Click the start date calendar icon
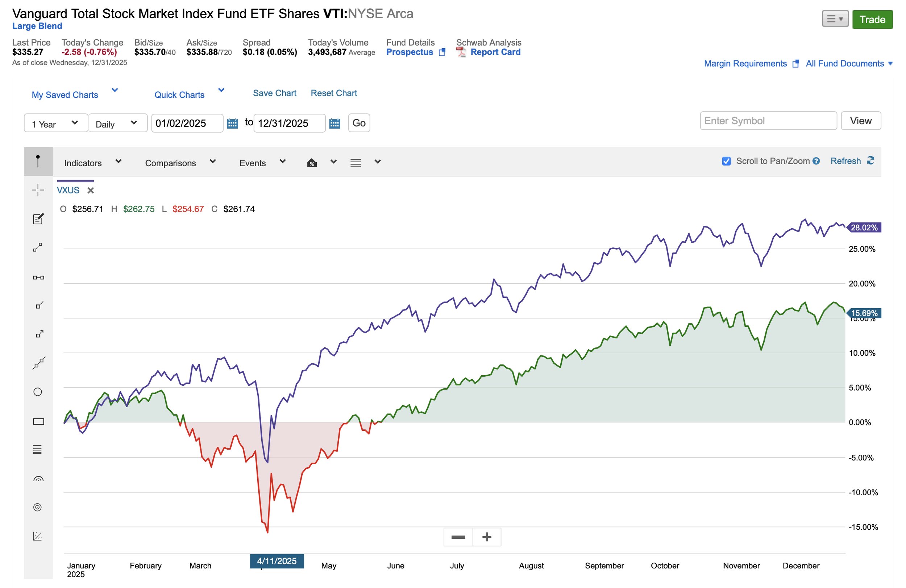The image size is (906, 588). pos(232,123)
